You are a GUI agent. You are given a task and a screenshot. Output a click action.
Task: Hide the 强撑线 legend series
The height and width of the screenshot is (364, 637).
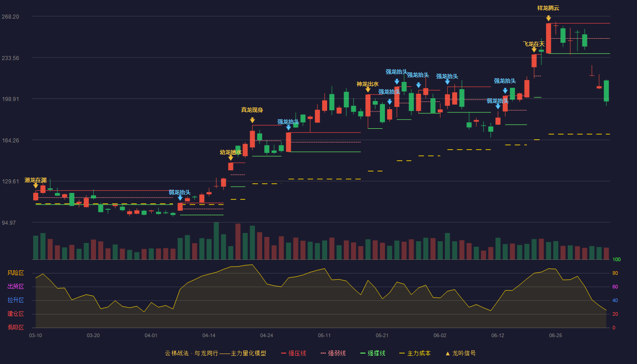pyautogui.click(x=373, y=353)
